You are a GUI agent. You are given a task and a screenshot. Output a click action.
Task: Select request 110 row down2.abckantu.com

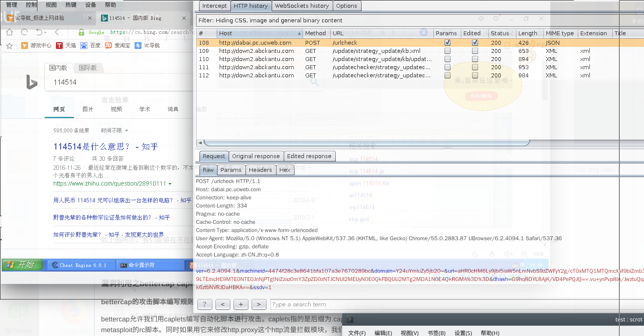coord(420,59)
